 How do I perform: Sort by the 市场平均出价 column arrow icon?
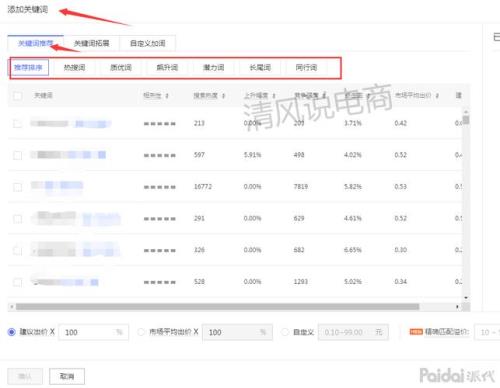pyautogui.click(x=437, y=96)
